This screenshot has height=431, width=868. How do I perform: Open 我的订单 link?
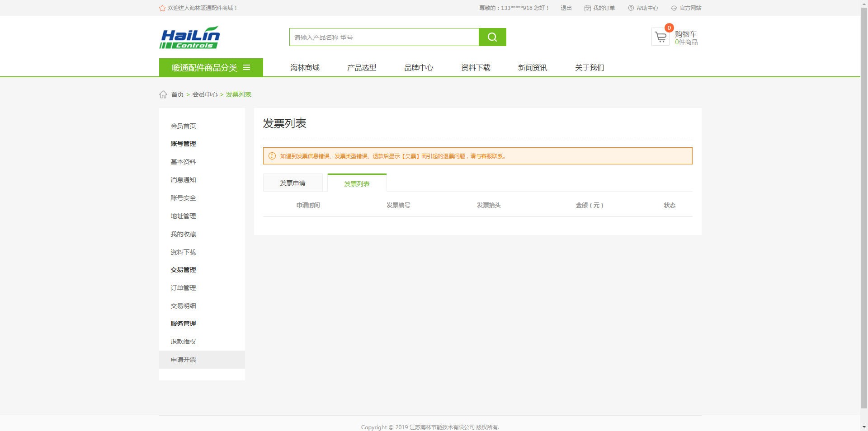[604, 8]
